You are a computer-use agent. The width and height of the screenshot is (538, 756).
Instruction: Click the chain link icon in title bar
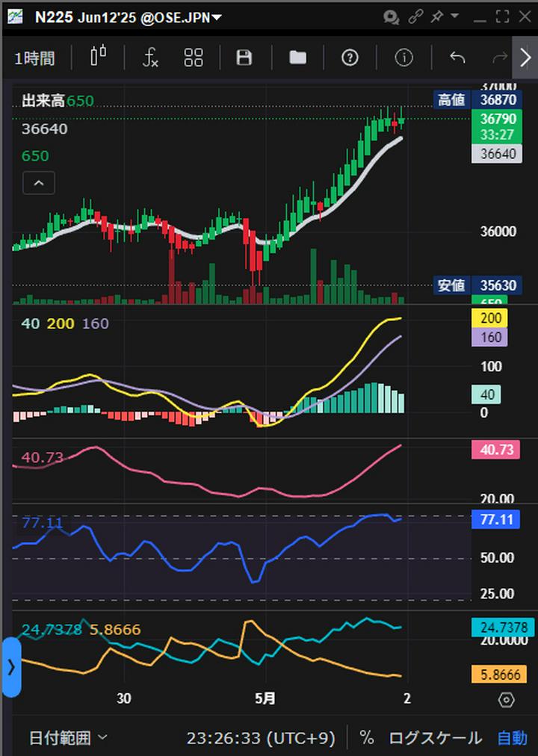[x=415, y=16]
